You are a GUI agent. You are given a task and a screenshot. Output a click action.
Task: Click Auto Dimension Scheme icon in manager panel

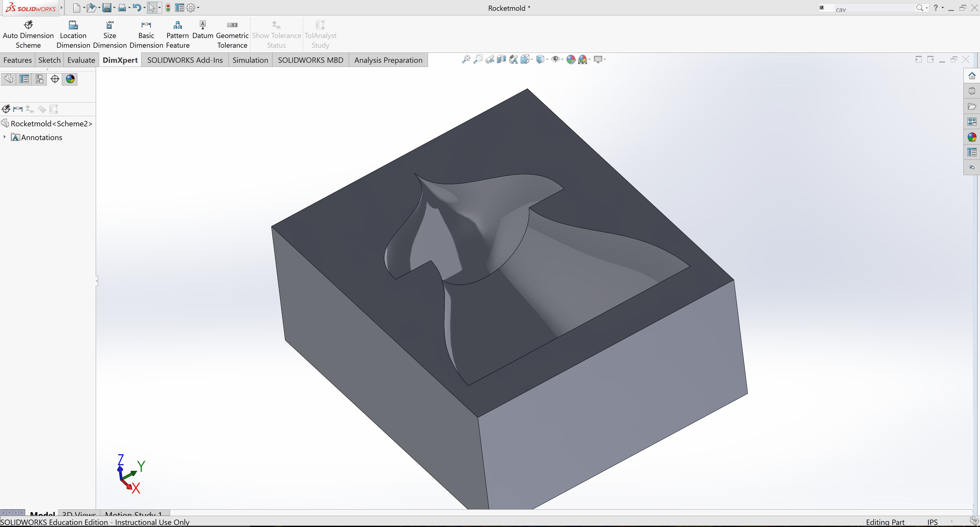click(x=6, y=109)
